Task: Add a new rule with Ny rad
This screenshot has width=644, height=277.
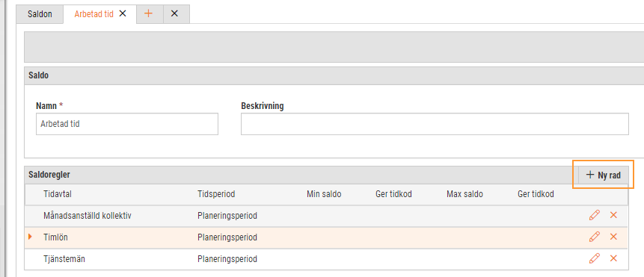Action: point(604,175)
